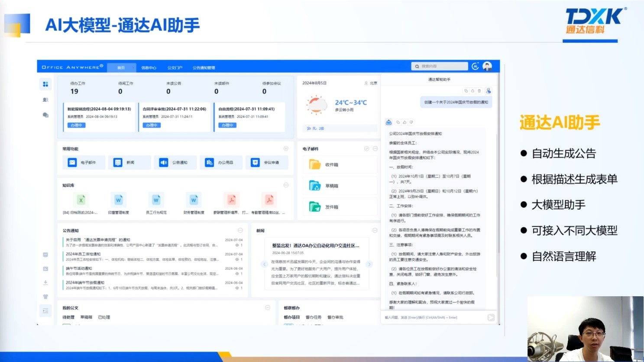
Task: Click the 待办工作 count 19
Action: pos(74,91)
